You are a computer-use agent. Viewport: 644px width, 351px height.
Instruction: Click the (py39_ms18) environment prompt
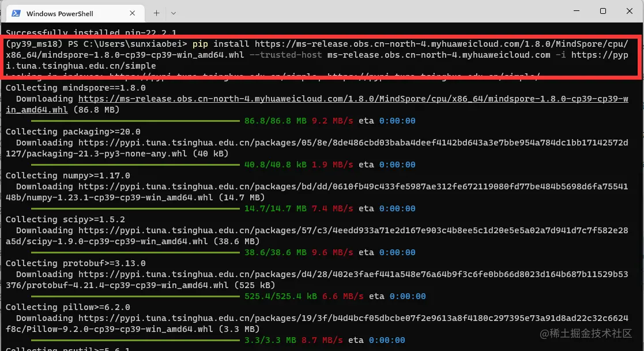coord(34,44)
